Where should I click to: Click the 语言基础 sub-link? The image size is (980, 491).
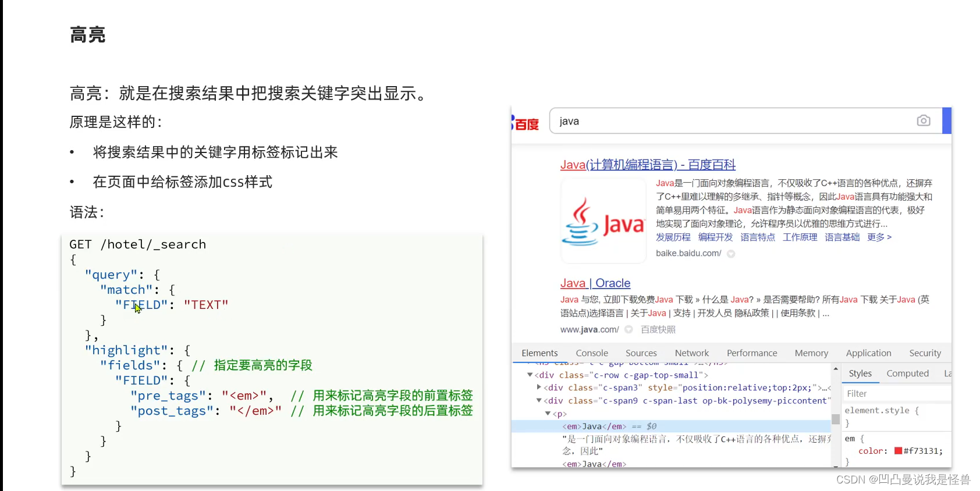[x=842, y=237]
